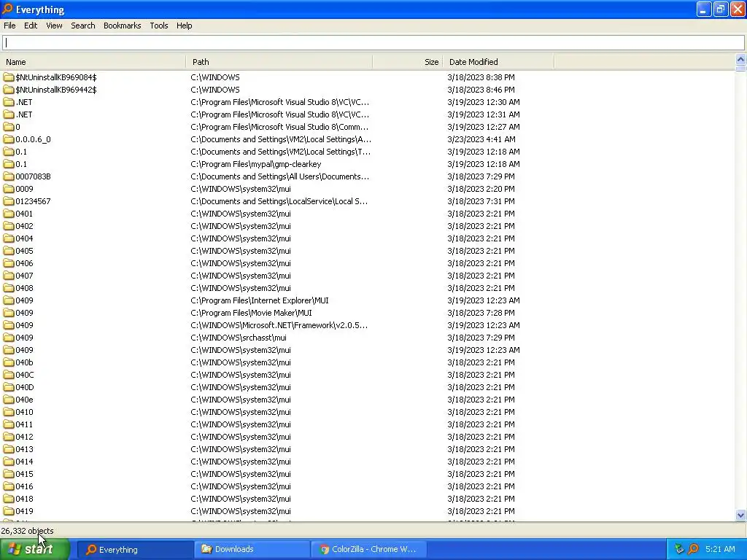Click folder icon of 0009
Screen dimensions: 747x560
[x=9, y=189]
